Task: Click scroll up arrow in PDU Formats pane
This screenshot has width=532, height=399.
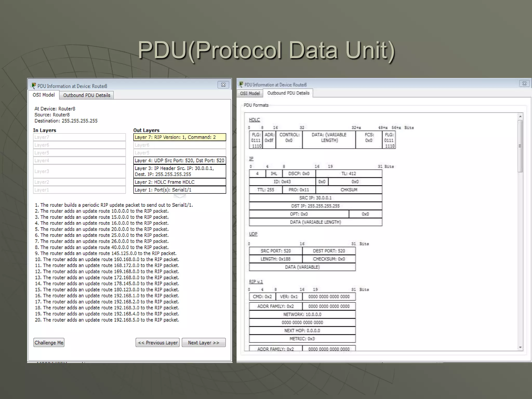Action: [x=520, y=116]
